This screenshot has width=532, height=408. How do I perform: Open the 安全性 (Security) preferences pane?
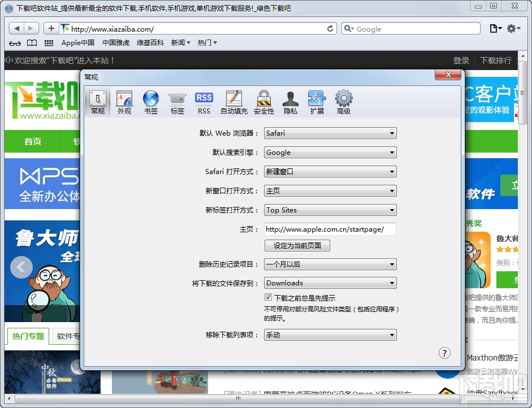click(263, 102)
